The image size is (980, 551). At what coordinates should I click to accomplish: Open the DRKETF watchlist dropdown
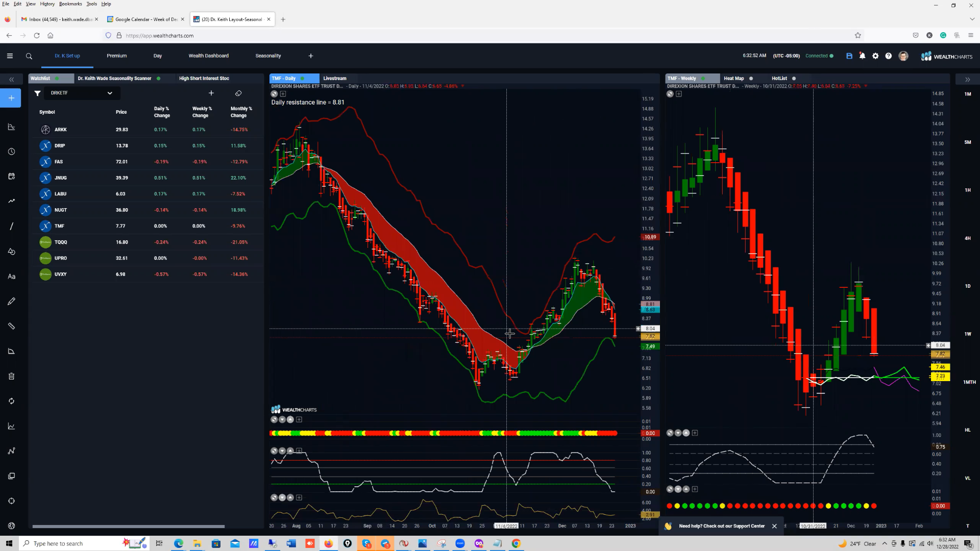click(82, 93)
